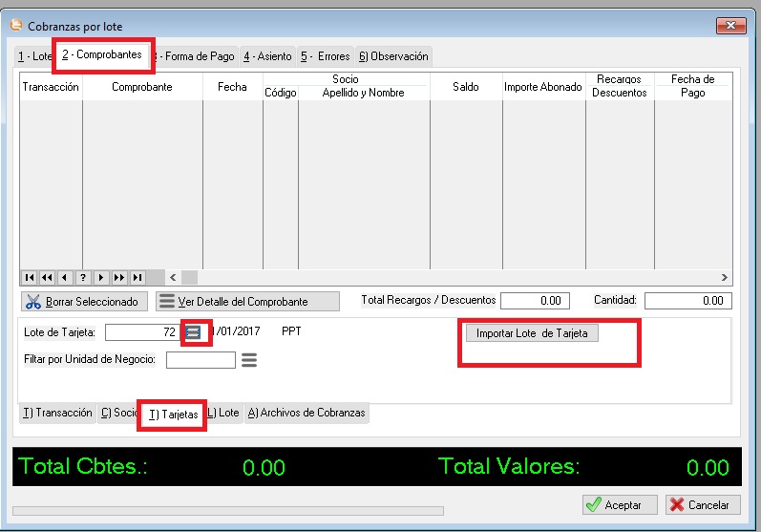Switch to the 4 - Asiento tab
Screen dimensions: 761x532
[267, 56]
